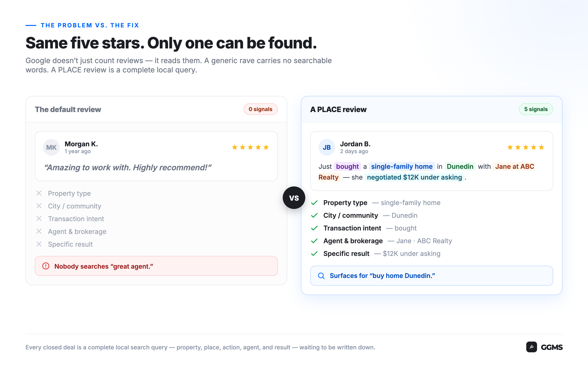Click the 'negotiated $12K under asking' highlight
Screen dimensions: 588x367
(414, 177)
